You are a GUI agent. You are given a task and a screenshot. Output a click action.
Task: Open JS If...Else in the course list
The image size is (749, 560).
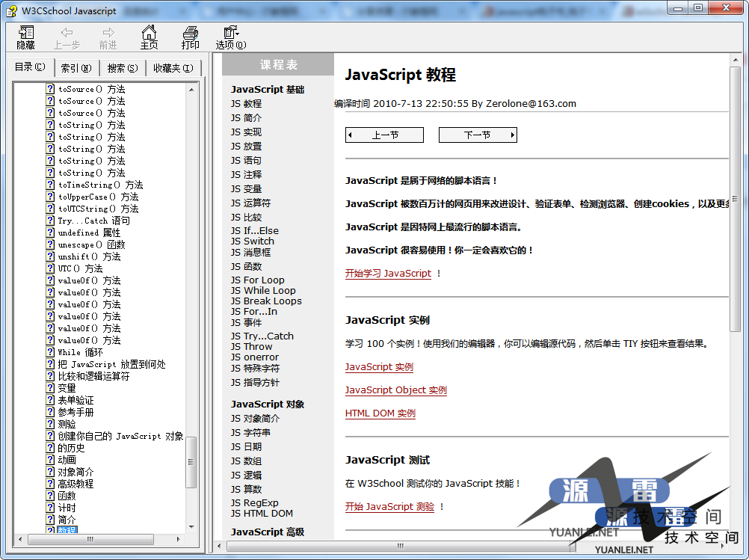click(x=255, y=230)
